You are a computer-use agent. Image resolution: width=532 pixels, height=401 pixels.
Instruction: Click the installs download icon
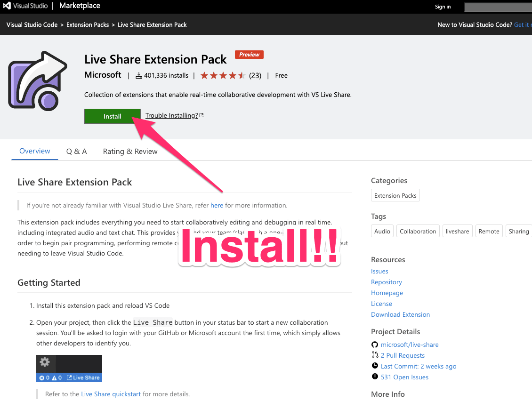(x=139, y=76)
